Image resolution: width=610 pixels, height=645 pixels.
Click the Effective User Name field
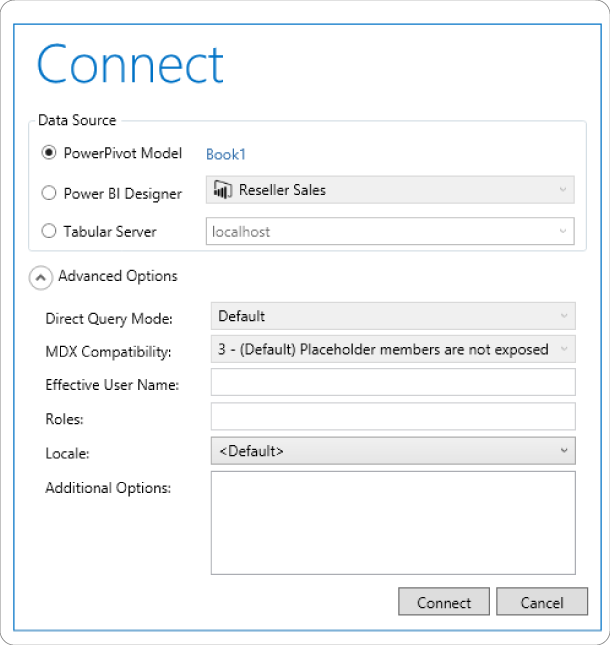click(x=393, y=382)
